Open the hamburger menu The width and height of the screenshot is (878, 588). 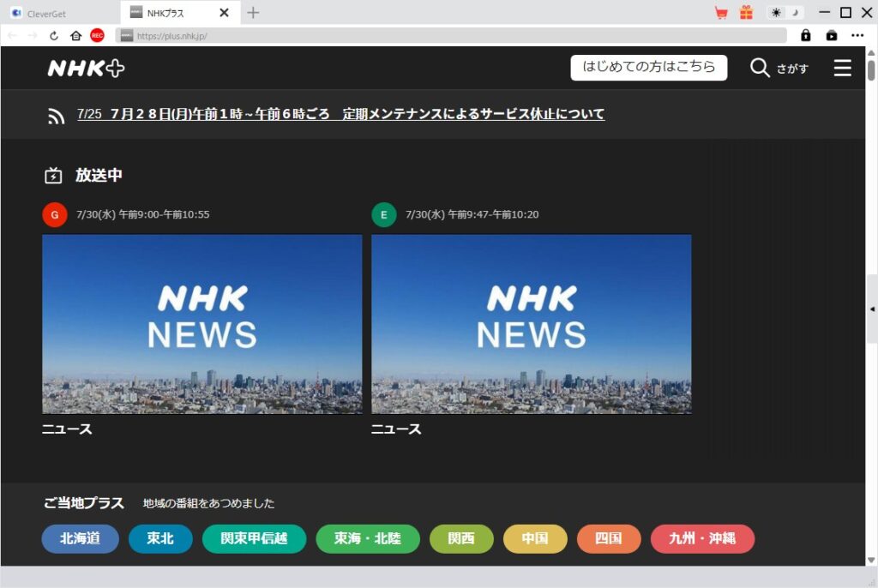point(842,68)
